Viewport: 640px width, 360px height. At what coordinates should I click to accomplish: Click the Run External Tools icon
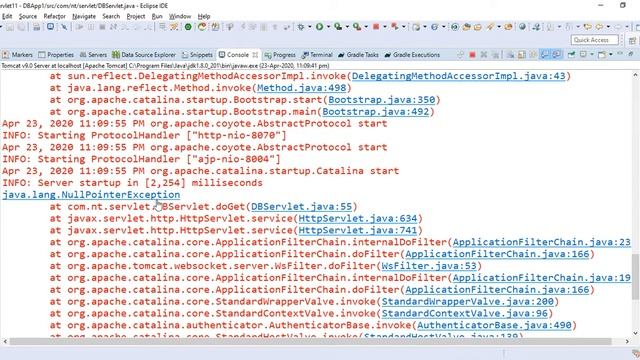pyautogui.click(x=357, y=27)
